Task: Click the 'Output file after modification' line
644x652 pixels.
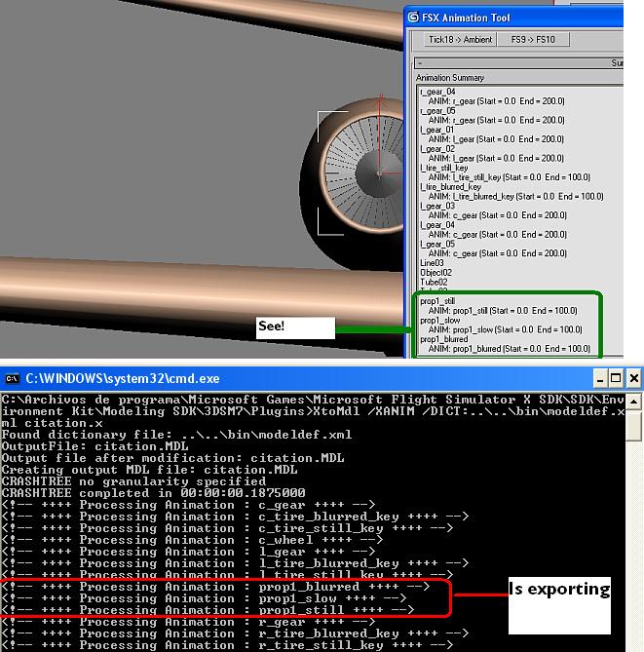Action: 173,458
